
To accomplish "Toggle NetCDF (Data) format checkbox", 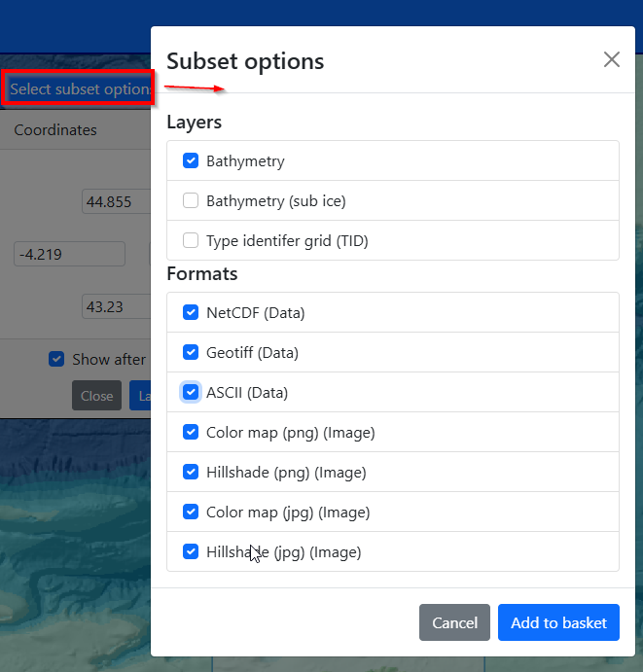I will (x=191, y=313).
